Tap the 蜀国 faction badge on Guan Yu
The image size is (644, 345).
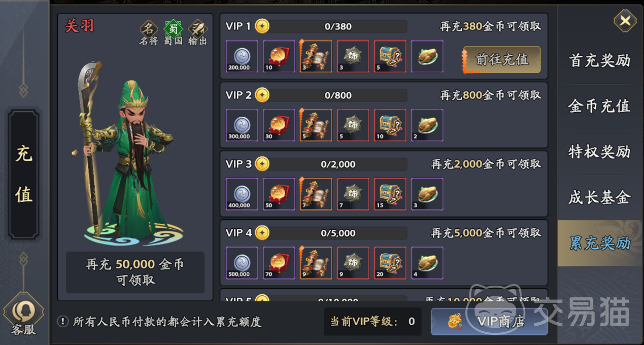(173, 32)
